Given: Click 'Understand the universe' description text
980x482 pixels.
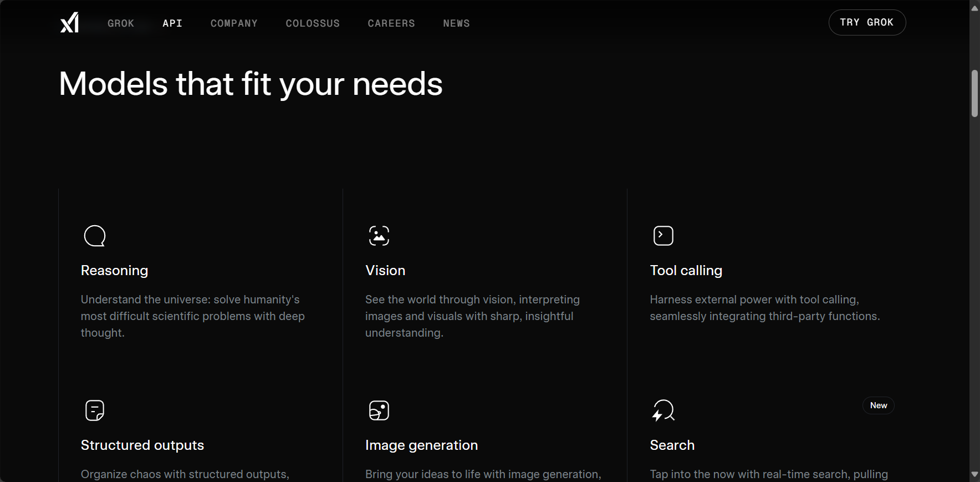Looking at the screenshot, I should click(x=193, y=316).
